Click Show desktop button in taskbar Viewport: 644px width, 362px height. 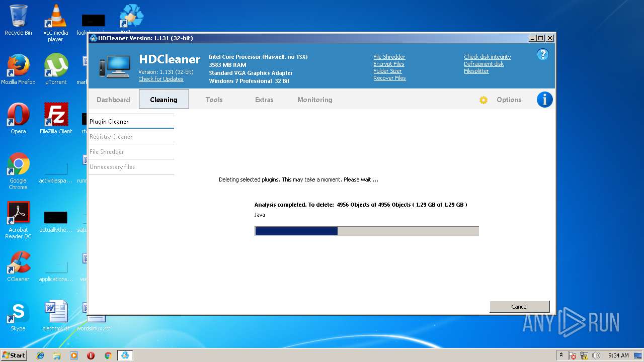tap(638, 355)
